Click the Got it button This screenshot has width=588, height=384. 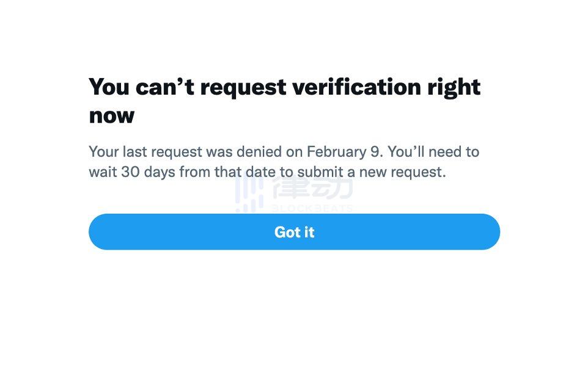click(294, 232)
